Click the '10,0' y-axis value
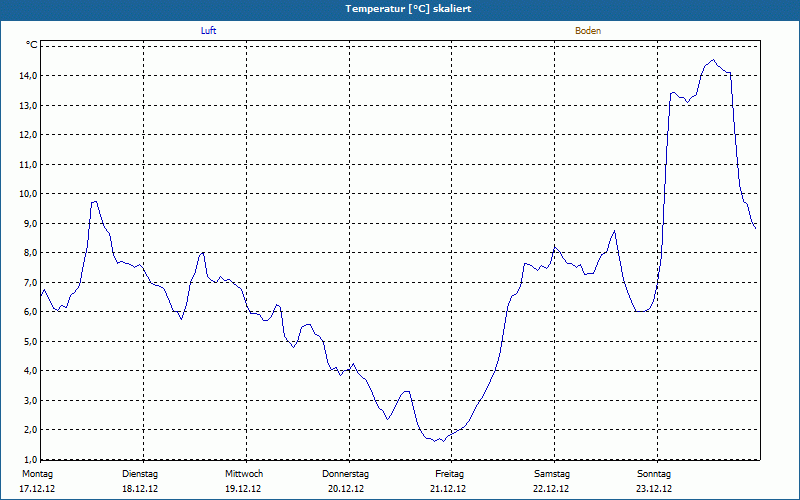The width and height of the screenshot is (800, 500). coord(28,194)
